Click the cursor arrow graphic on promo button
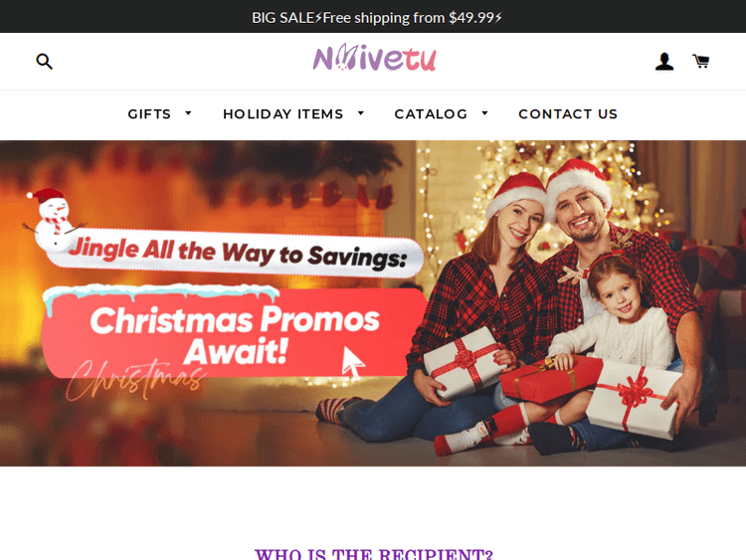Image resolution: width=746 pixels, height=560 pixels. [x=353, y=362]
